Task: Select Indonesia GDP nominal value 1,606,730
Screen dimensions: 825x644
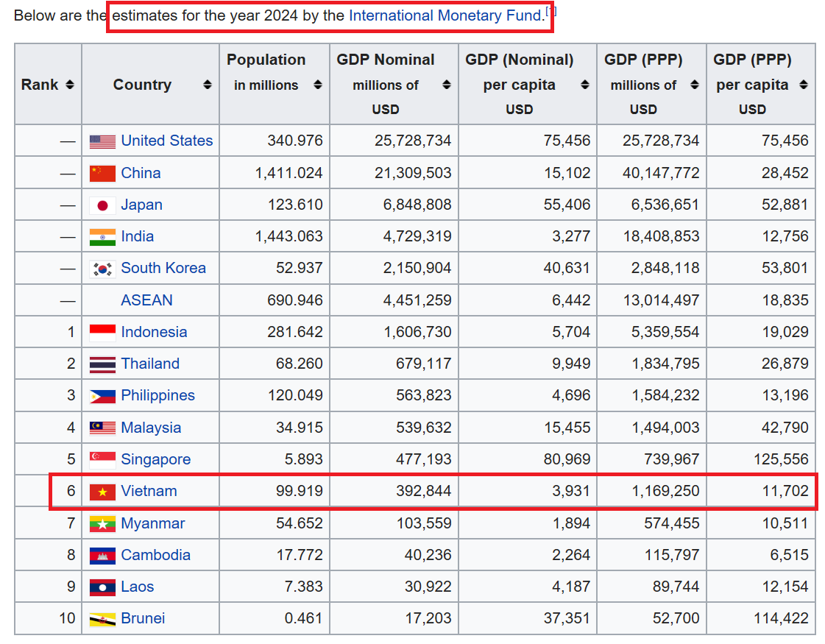Action: tap(418, 332)
